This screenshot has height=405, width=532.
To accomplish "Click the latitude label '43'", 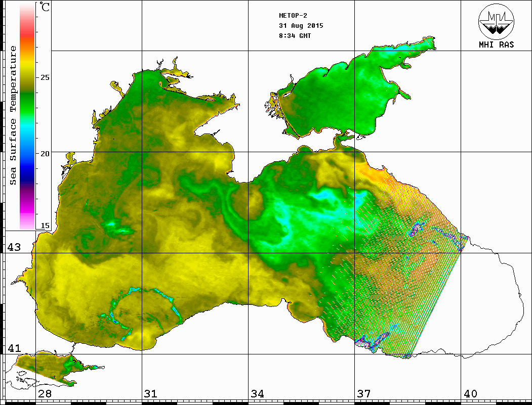I will (x=14, y=247).
